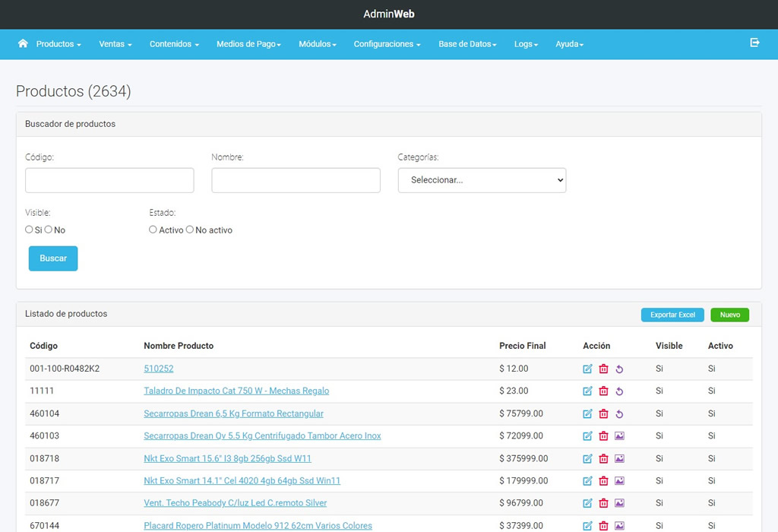Expand the Productos menu in navbar

tap(59, 44)
